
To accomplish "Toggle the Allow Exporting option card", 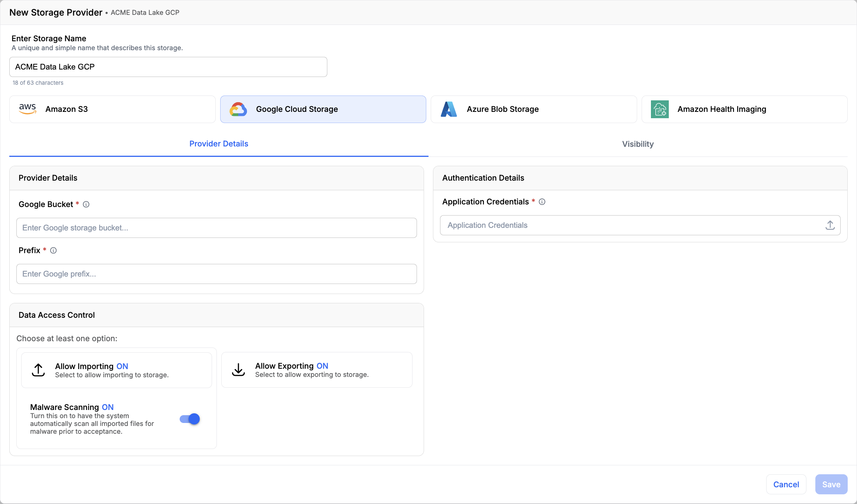I will [317, 370].
